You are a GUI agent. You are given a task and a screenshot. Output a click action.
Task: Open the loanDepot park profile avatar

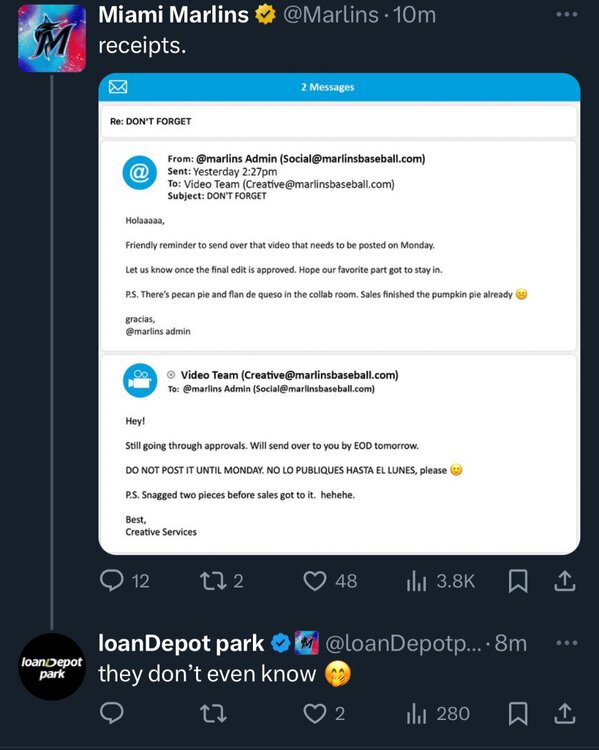(52, 667)
